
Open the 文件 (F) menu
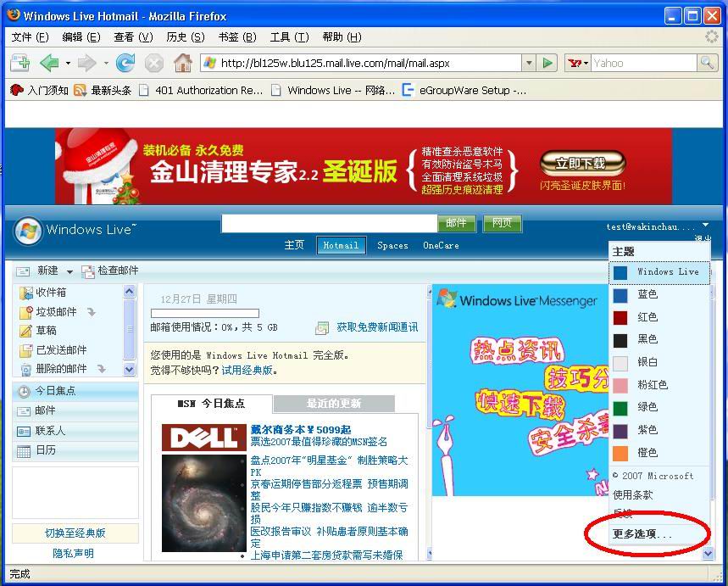tap(30, 37)
